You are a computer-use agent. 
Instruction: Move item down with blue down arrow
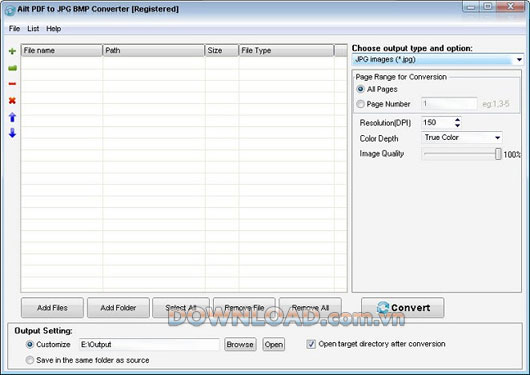coord(12,133)
